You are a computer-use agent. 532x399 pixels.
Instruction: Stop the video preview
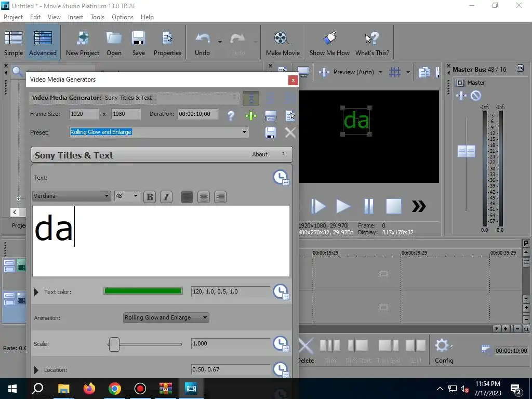[x=394, y=206]
